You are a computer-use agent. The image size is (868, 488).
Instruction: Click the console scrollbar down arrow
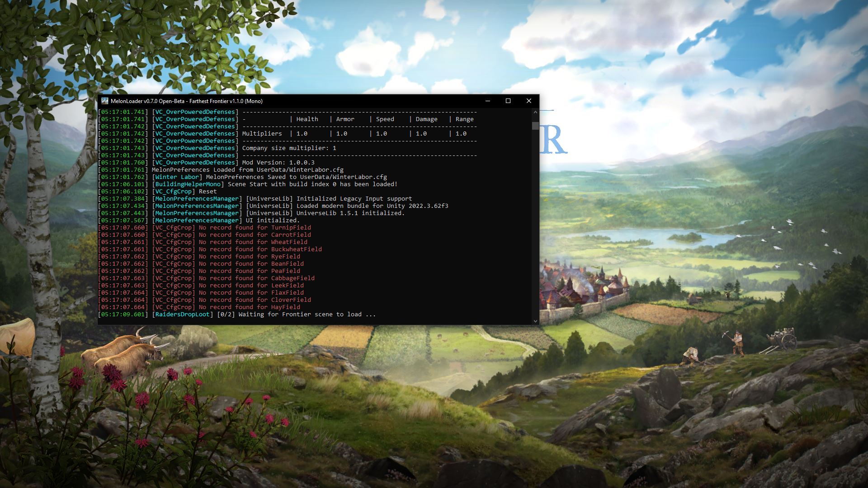pyautogui.click(x=535, y=321)
